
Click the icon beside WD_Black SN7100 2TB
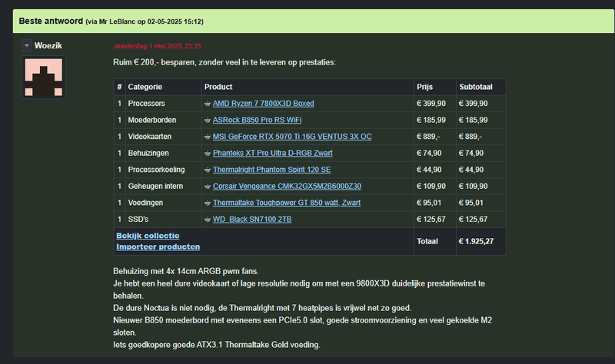click(x=208, y=220)
